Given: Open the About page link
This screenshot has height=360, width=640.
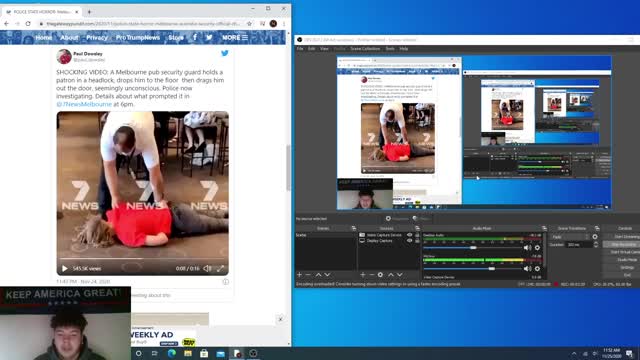Looking at the screenshot, I should click(x=69, y=37).
